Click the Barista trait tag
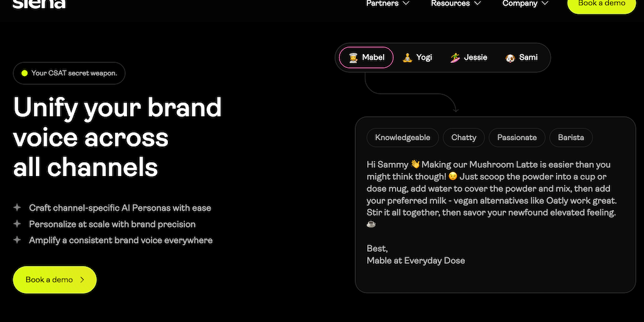Screen dimensions: 644x322 pos(571,138)
